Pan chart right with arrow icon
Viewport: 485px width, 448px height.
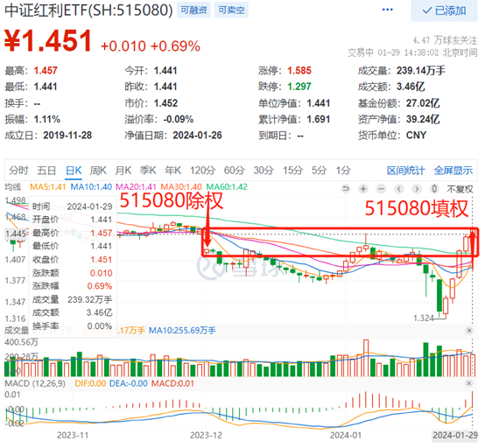[417, 189]
